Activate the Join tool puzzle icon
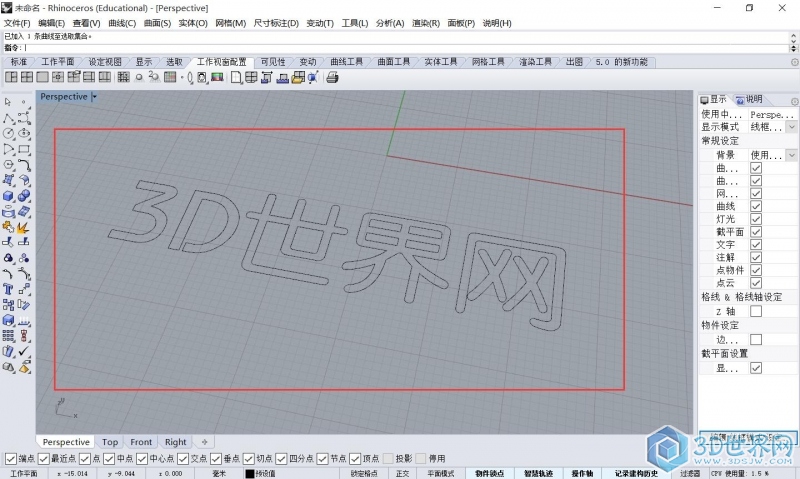The width and height of the screenshot is (800, 479). pyautogui.click(x=8, y=227)
